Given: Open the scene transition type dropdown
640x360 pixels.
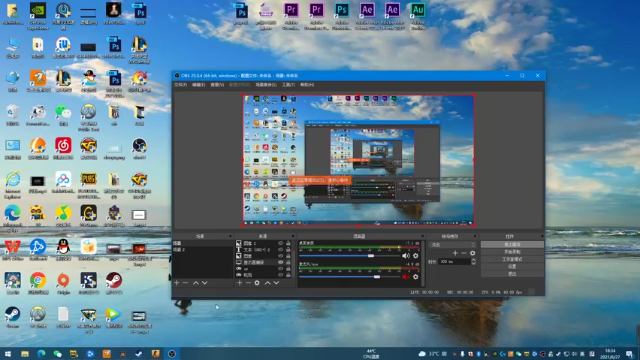Looking at the screenshot, I should [453, 245].
